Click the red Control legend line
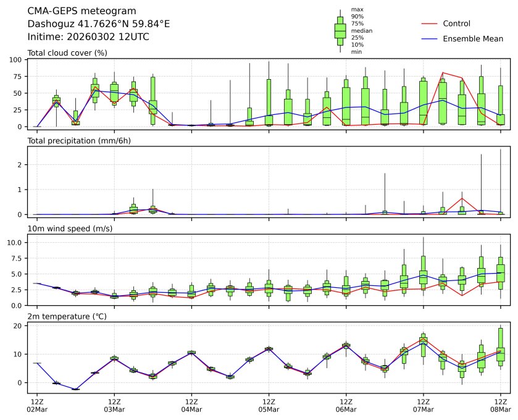The width and height of the screenshot is (518, 420). (x=429, y=24)
